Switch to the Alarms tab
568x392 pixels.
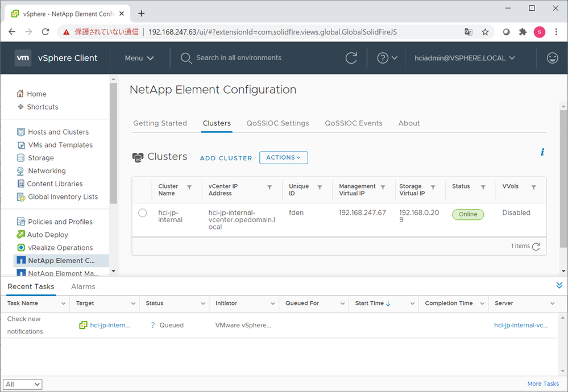coord(83,287)
